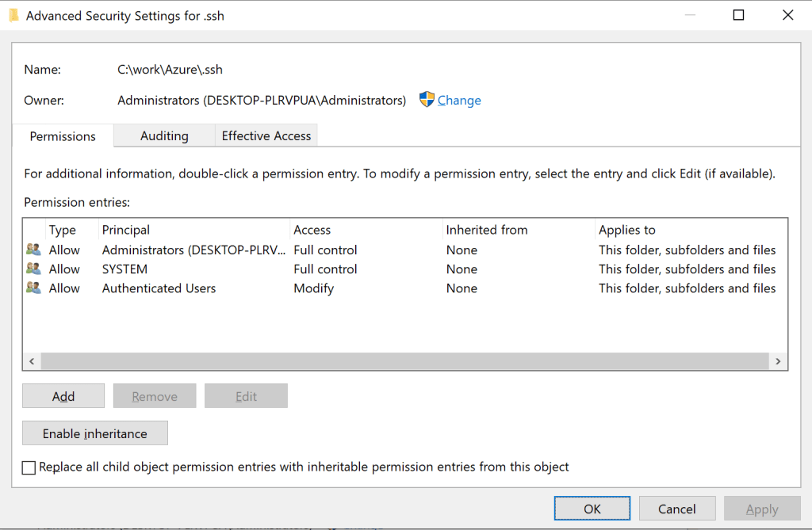Image resolution: width=812 pixels, height=530 pixels.
Task: Select the Permissions tab
Action: point(62,135)
